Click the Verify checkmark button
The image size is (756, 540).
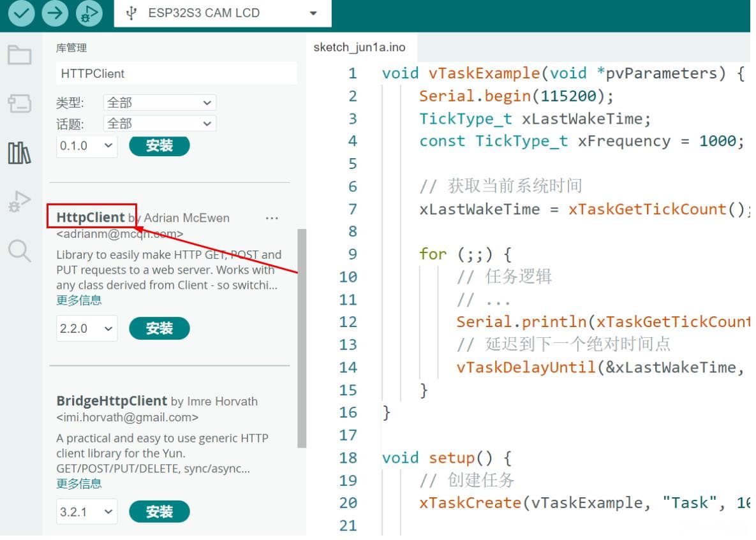21,13
